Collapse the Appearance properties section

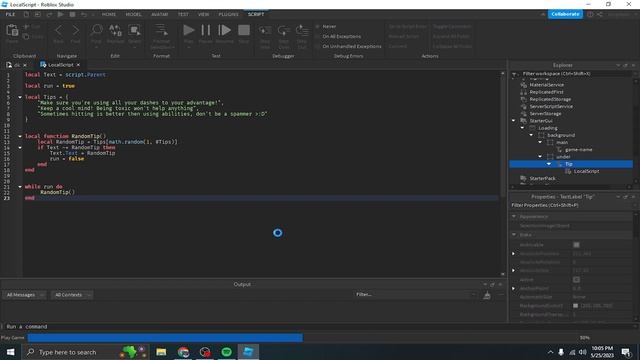pos(514,216)
